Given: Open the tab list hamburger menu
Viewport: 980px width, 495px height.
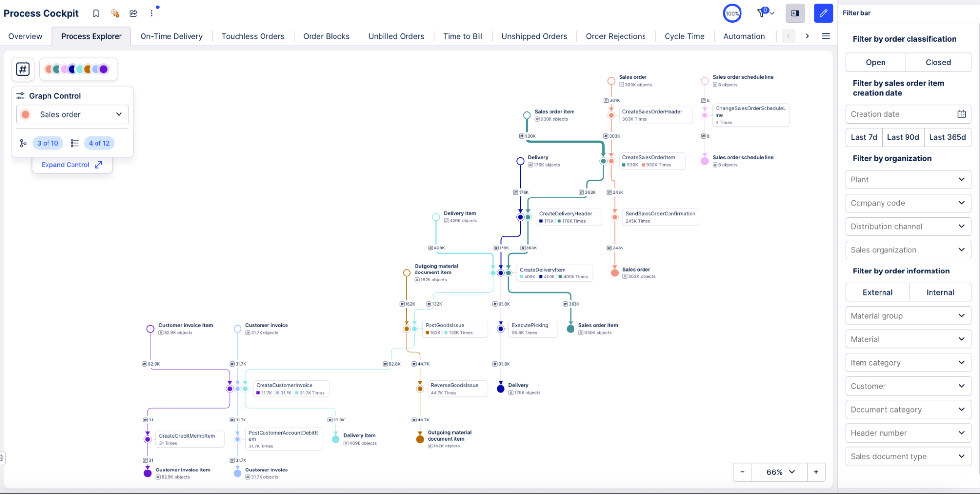Looking at the screenshot, I should [x=826, y=36].
